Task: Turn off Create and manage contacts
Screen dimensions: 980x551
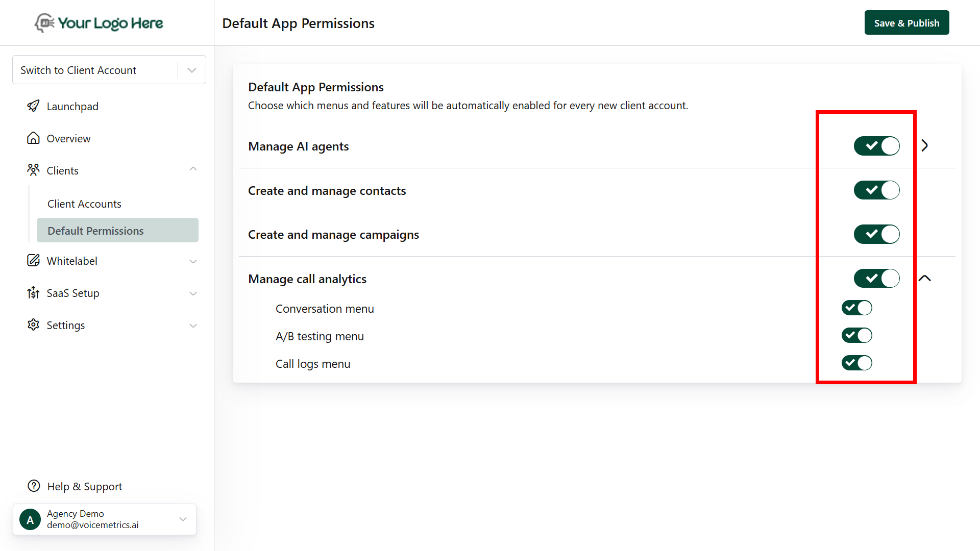Action: coord(876,190)
